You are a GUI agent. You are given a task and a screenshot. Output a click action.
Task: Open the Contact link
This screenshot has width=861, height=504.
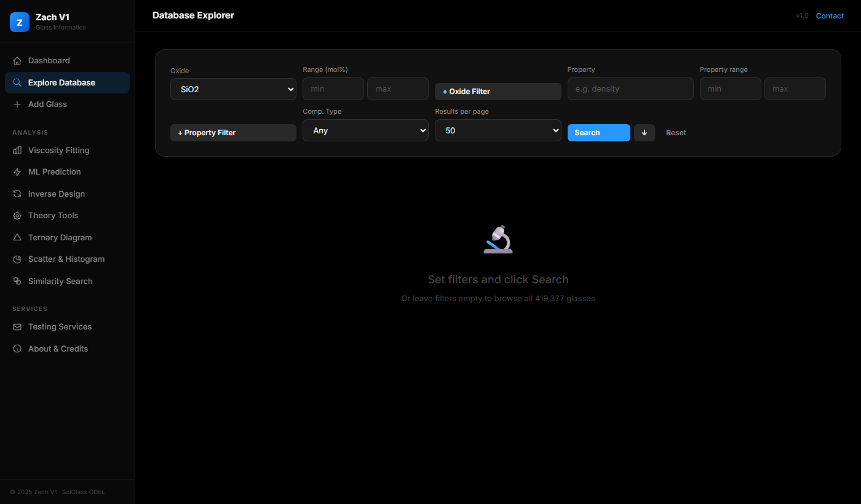click(830, 16)
